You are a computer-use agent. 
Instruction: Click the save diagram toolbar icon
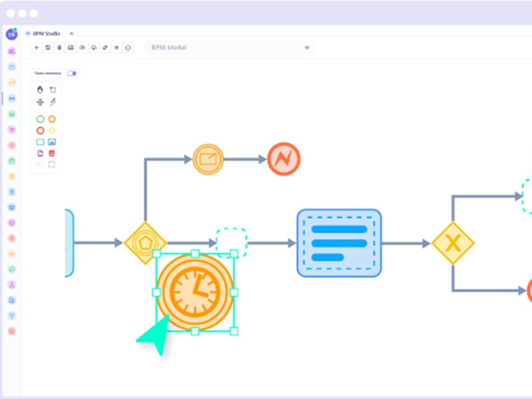[x=48, y=47]
